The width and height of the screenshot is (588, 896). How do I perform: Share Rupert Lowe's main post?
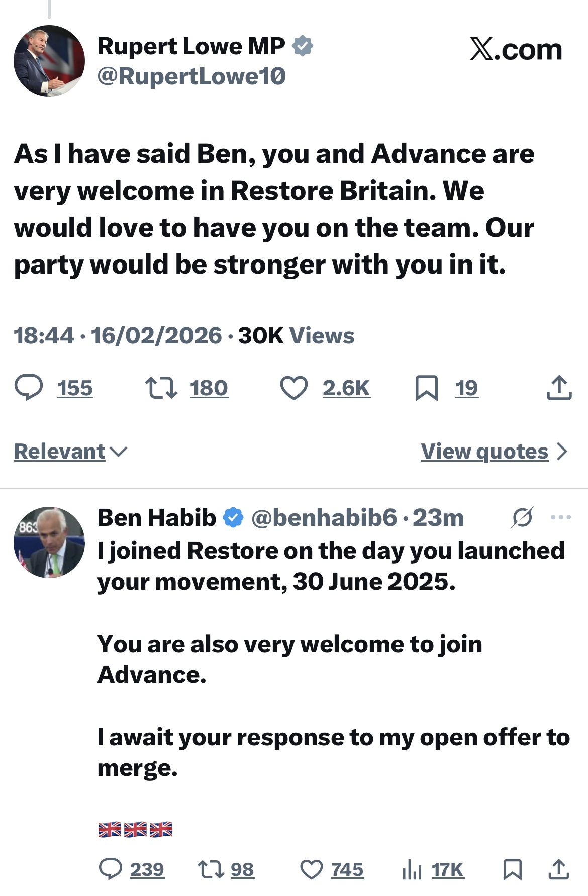pyautogui.click(x=559, y=388)
